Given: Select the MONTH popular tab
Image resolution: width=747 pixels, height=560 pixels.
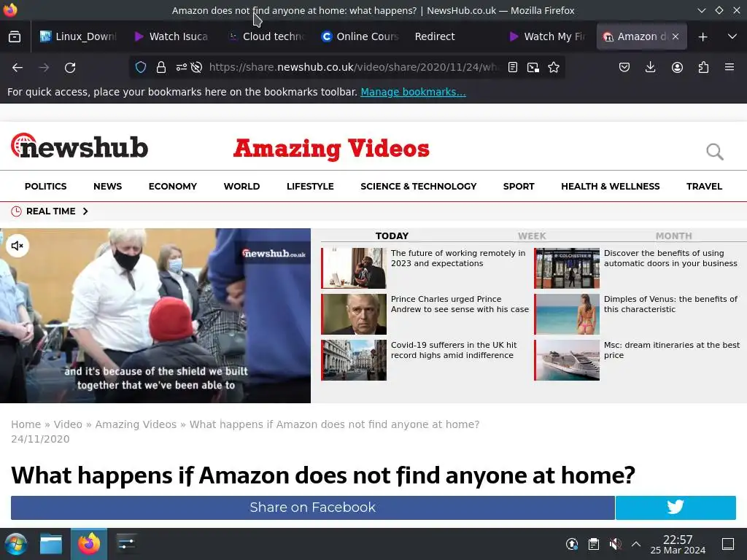Looking at the screenshot, I should point(673,236).
